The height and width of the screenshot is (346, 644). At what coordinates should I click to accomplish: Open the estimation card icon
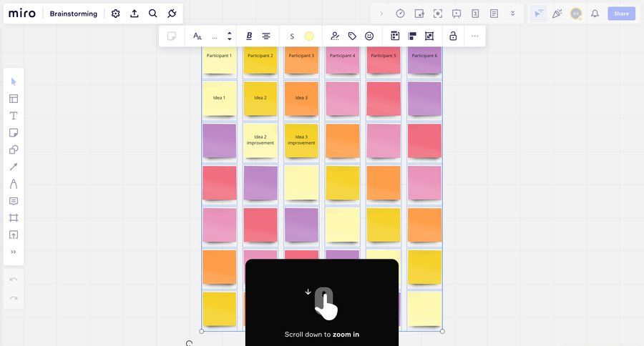pos(475,14)
